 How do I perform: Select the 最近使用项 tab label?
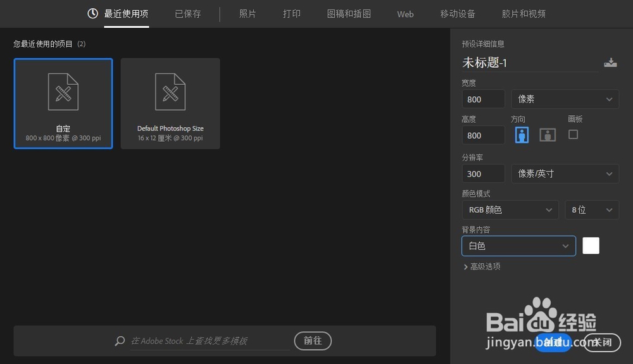point(127,14)
